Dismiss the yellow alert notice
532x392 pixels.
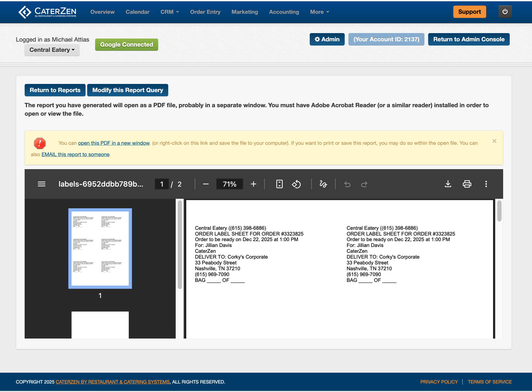coord(494,141)
